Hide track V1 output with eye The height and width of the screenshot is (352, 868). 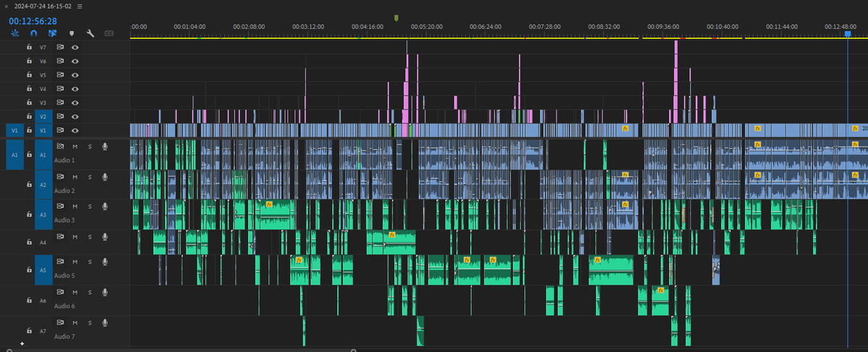coord(75,130)
